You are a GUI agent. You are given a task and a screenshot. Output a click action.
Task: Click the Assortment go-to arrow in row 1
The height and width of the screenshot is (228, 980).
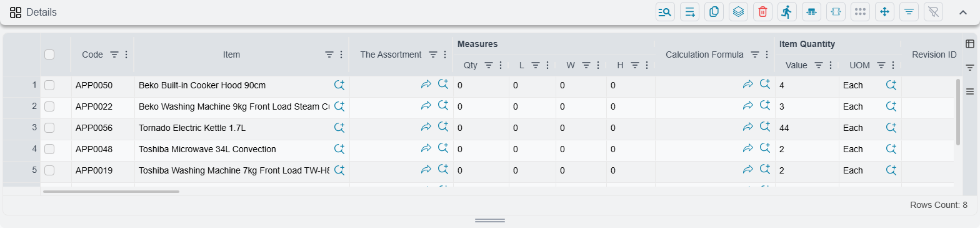pyautogui.click(x=426, y=85)
